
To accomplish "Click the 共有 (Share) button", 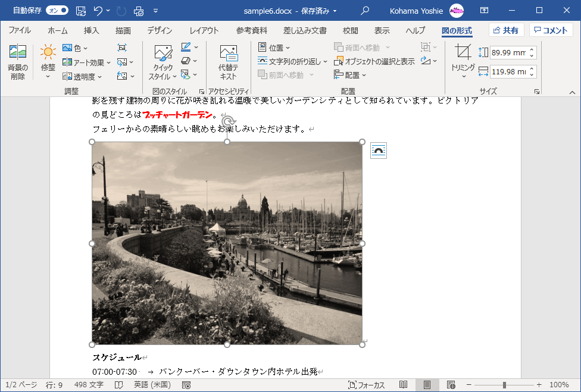I will [x=506, y=30].
